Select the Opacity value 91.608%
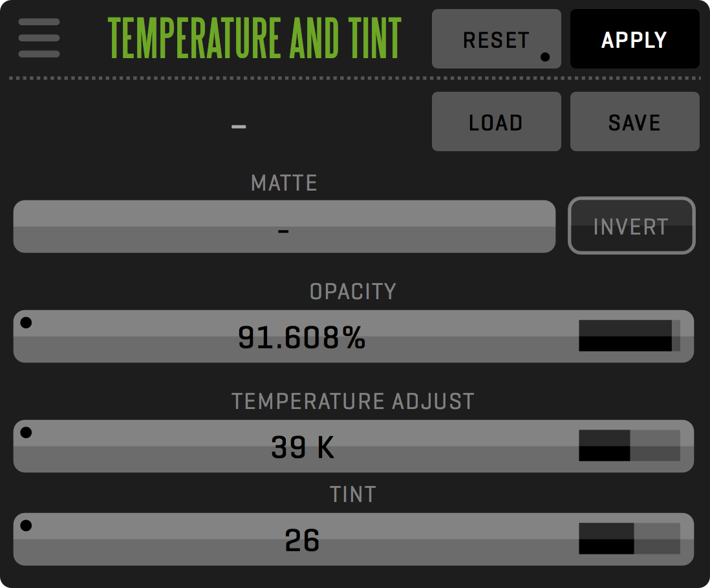The image size is (710, 588). pos(302,337)
